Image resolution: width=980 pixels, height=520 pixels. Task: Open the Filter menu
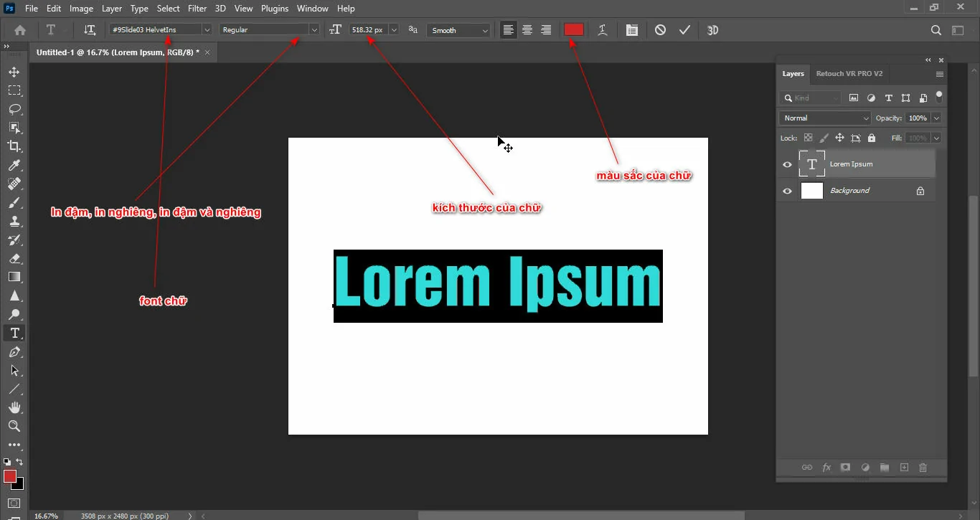point(197,8)
